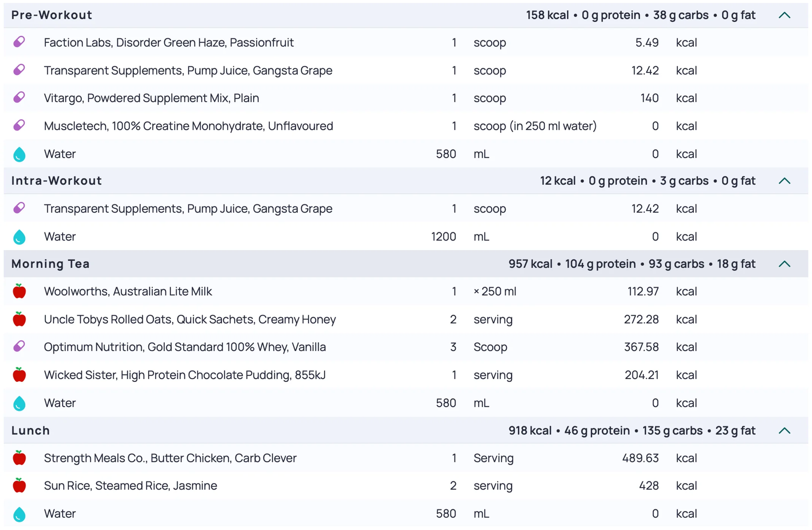Screen dimensions: 812x530
Task: Click pill icon beside Faction Labs Disorder
Action: 19,42
